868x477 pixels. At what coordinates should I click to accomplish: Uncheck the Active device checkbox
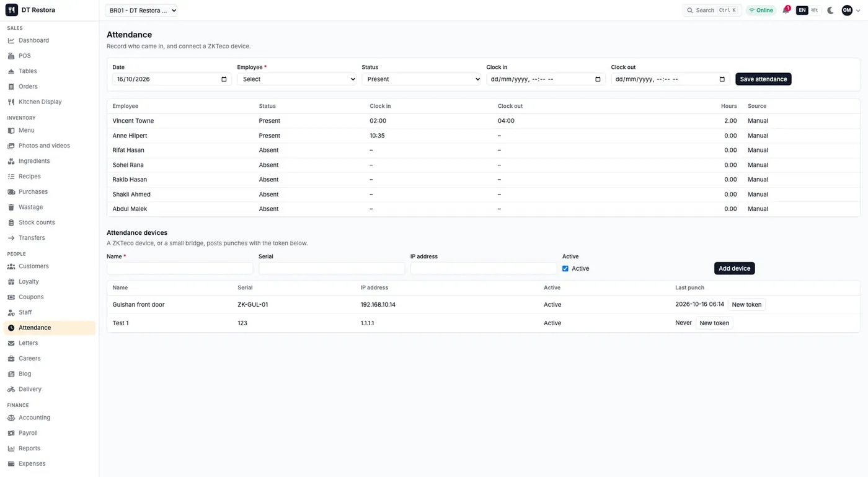click(x=565, y=269)
